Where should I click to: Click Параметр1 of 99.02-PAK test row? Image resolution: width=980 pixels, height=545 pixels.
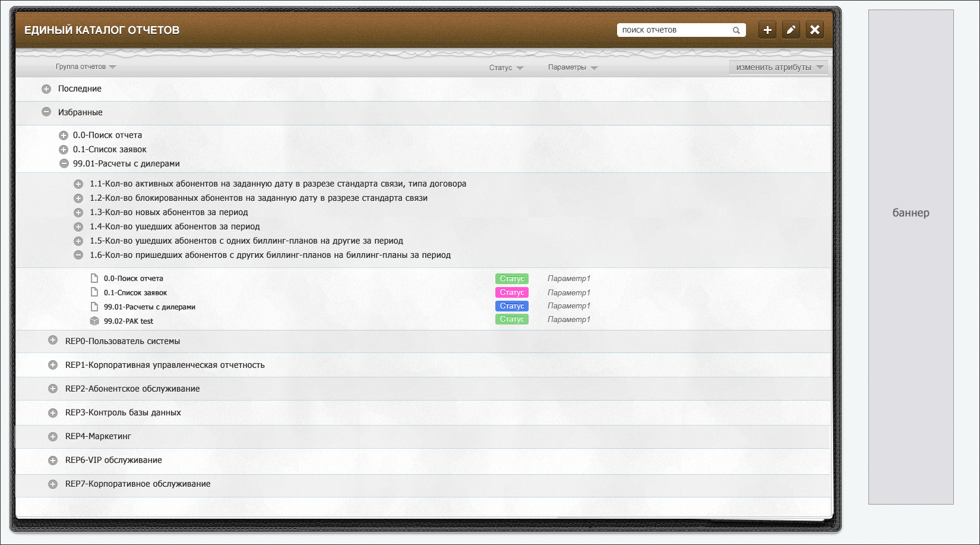point(569,320)
